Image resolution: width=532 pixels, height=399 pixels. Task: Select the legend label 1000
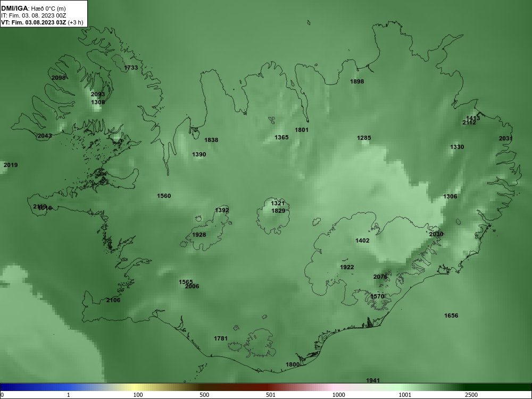tap(338, 395)
